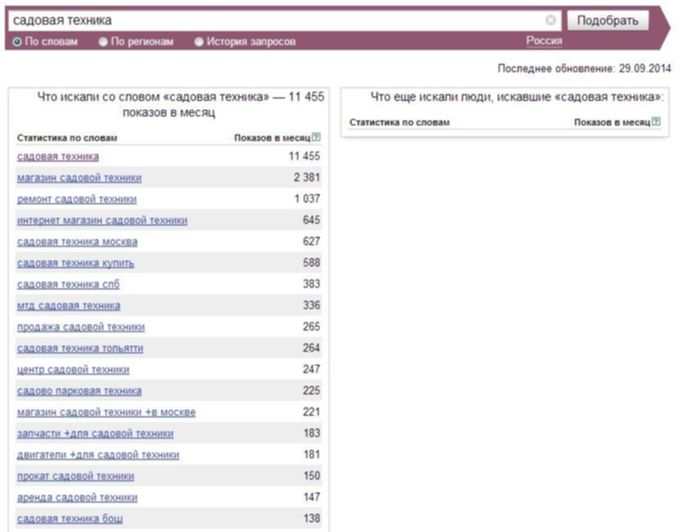The image size is (688, 532).
Task: Click the impressions value "150"
Action: pyautogui.click(x=311, y=476)
